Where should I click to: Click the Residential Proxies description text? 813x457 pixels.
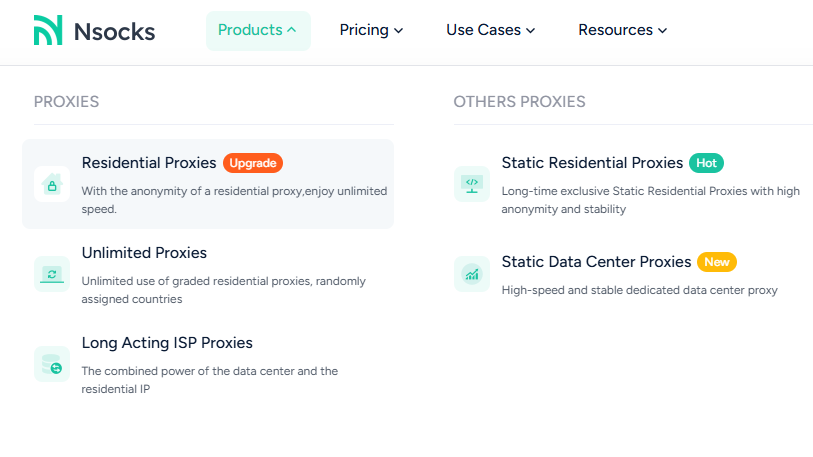[x=234, y=199]
